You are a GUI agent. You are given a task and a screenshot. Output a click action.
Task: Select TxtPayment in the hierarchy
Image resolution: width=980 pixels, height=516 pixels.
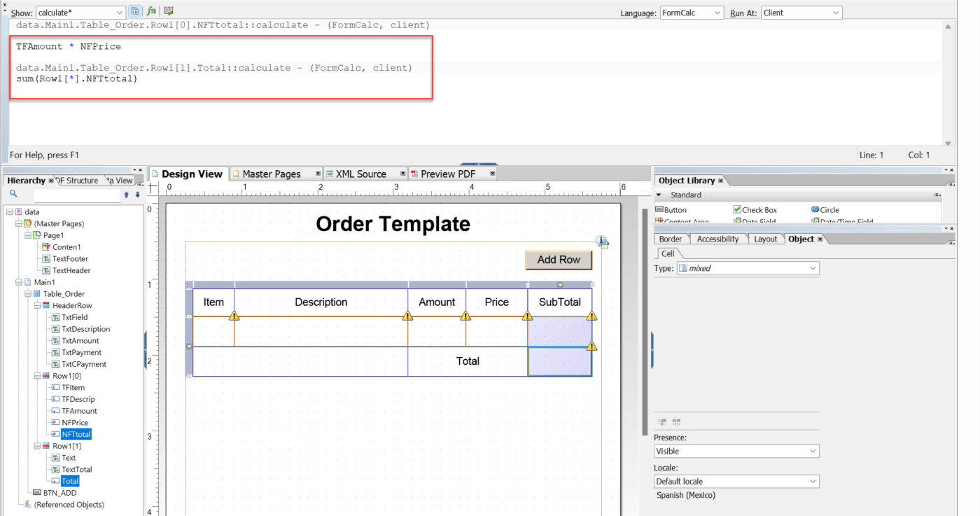click(81, 352)
